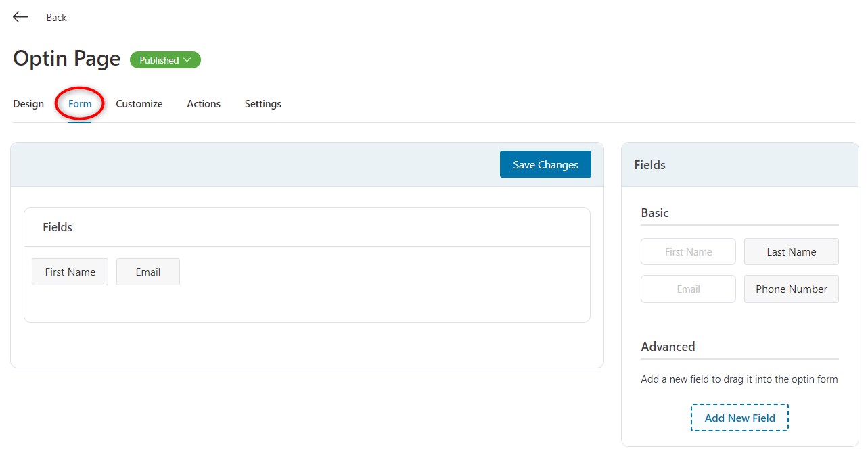
Task: Expand the Published badge chevron
Action: [188, 59]
